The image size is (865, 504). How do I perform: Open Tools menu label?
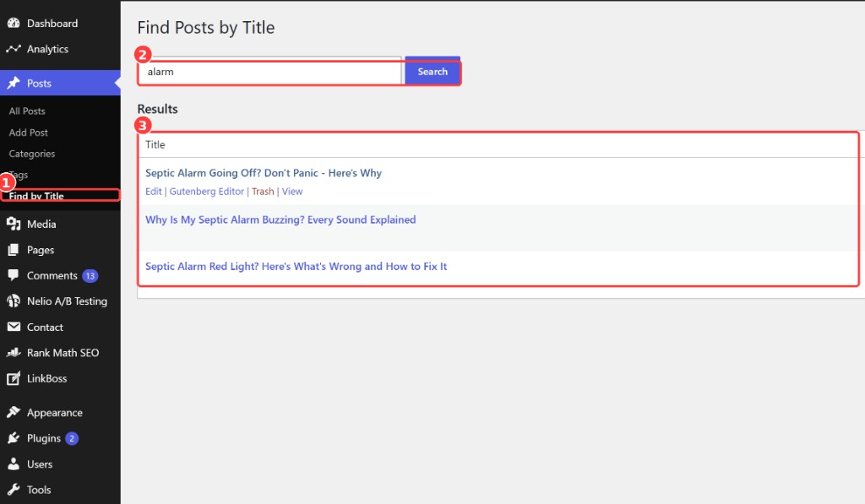pyautogui.click(x=39, y=490)
